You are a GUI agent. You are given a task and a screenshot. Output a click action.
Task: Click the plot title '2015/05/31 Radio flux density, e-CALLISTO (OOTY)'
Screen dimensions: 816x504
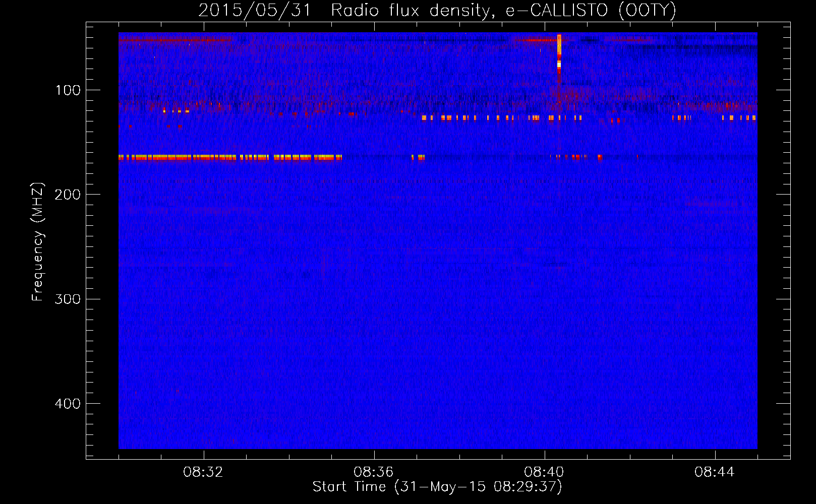[437, 10]
